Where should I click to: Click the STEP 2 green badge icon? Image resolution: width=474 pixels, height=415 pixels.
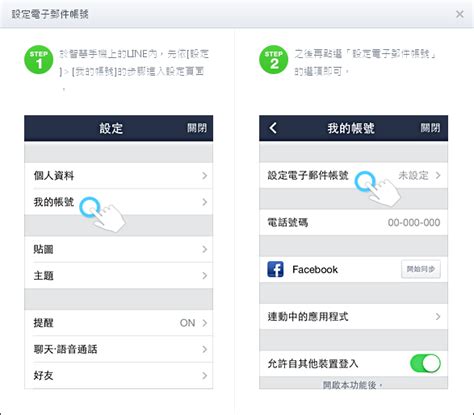(x=274, y=60)
